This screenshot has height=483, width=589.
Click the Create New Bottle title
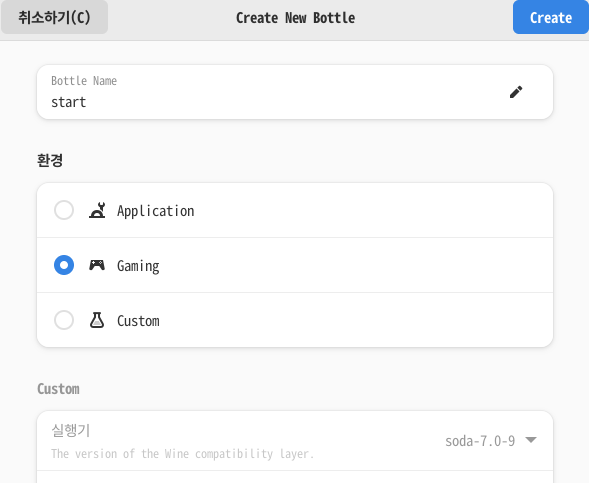[x=295, y=18]
